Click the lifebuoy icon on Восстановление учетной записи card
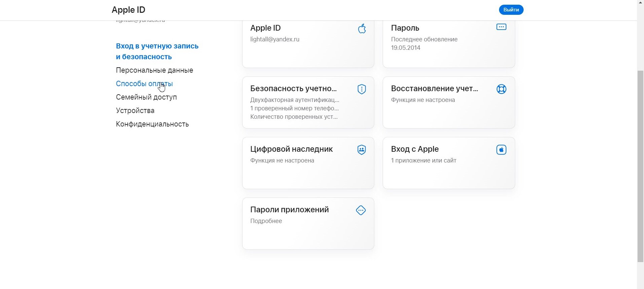This screenshot has height=289, width=644. pos(501,89)
